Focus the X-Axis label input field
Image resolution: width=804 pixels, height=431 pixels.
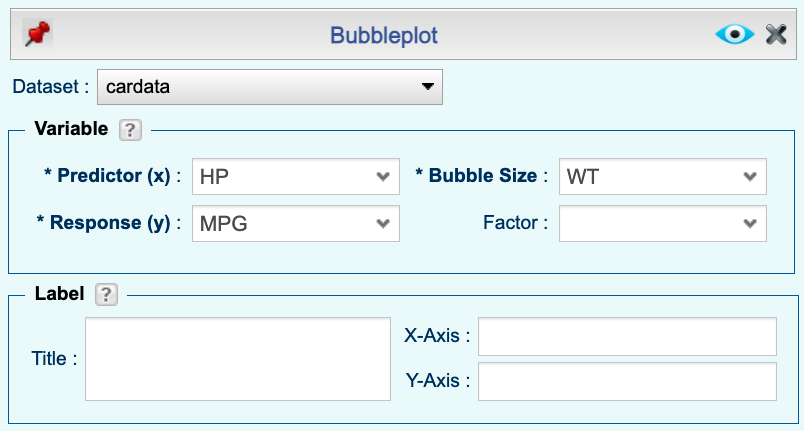tap(627, 337)
